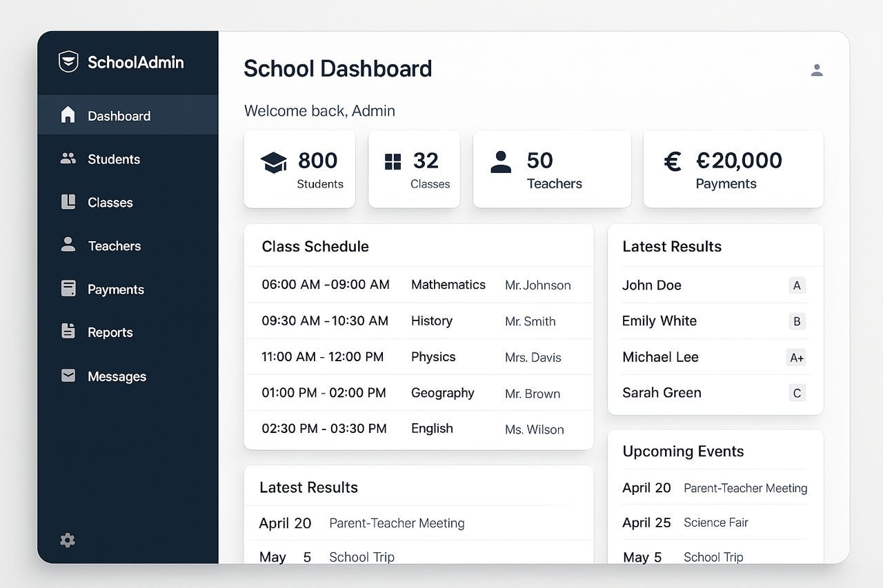The width and height of the screenshot is (883, 588).
Task: Click the Classes book icon in sidebar
Action: click(x=68, y=202)
